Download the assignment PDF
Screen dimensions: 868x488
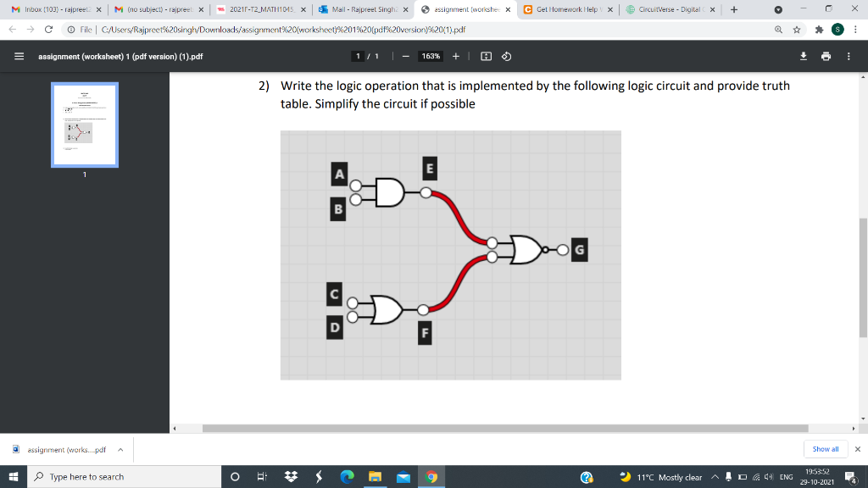(804, 57)
